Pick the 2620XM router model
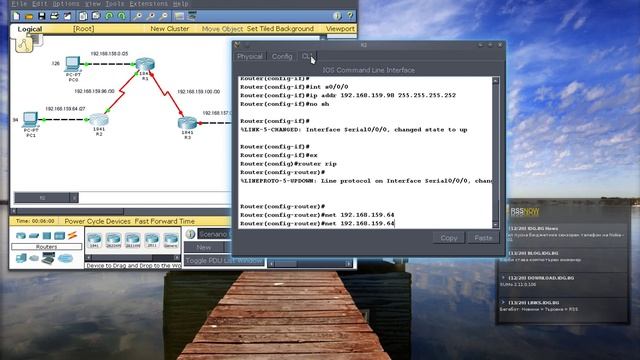The width and height of the screenshot is (640, 360). pyautogui.click(x=113, y=240)
